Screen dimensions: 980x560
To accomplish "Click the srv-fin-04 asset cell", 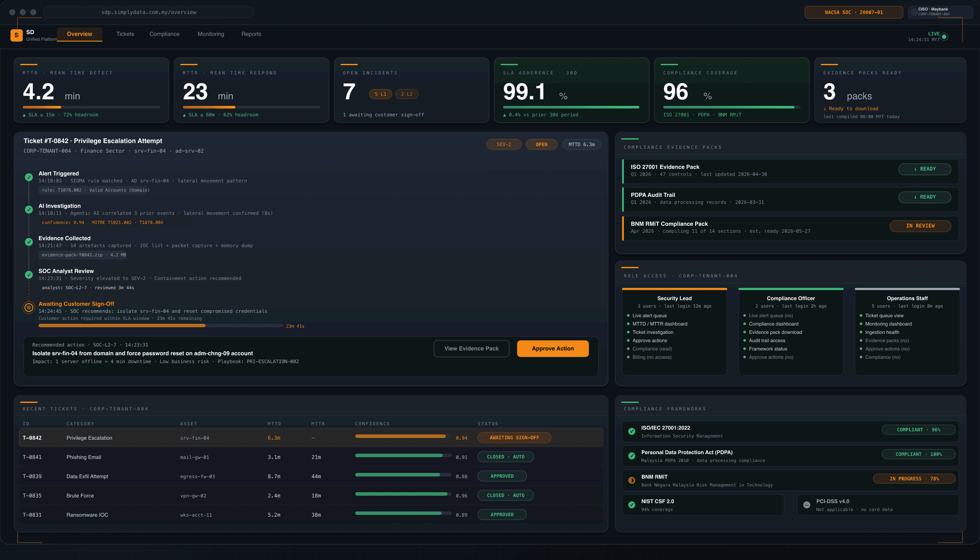I will 195,438.
